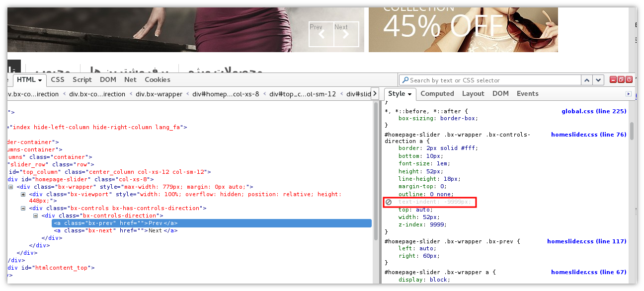Click the #homepage-slider .bx-wrapper a selector
Image resolution: width=644 pixels, height=291 pixels.
coord(438,272)
